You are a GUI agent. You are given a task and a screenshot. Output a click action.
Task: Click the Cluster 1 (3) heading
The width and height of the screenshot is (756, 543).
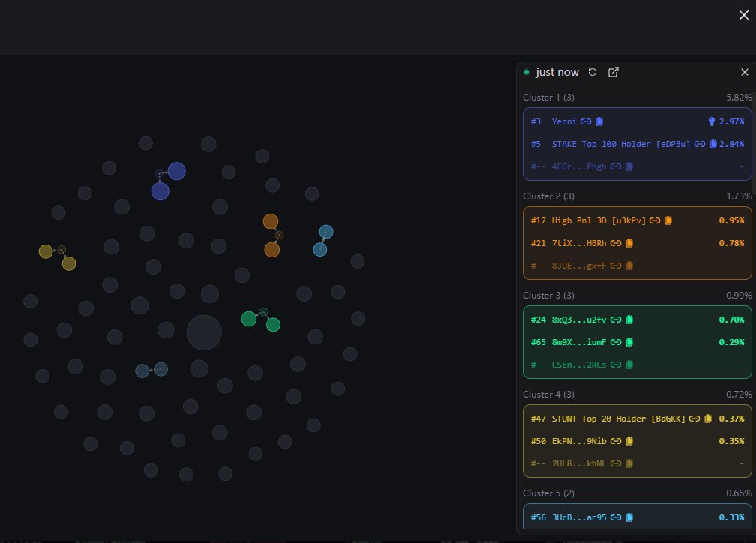point(548,97)
